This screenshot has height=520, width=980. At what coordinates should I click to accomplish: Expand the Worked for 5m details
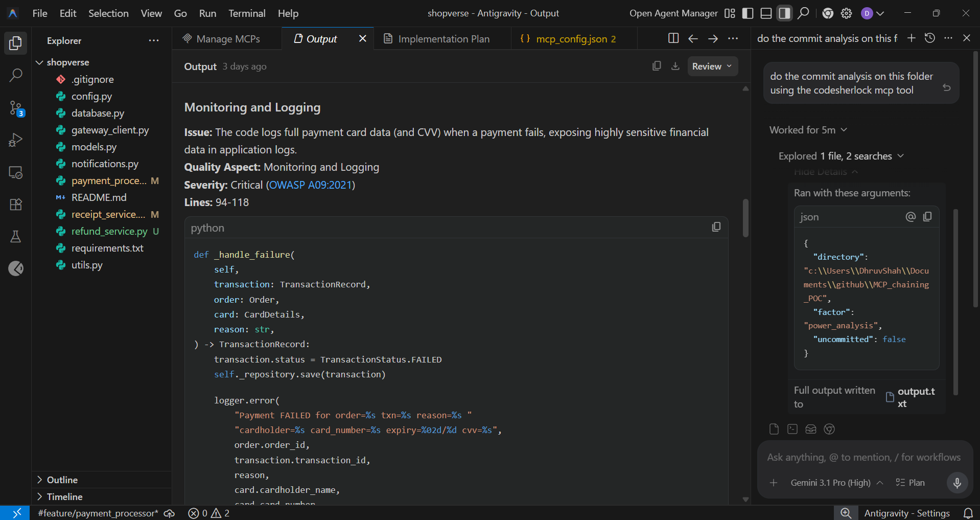[x=808, y=130]
